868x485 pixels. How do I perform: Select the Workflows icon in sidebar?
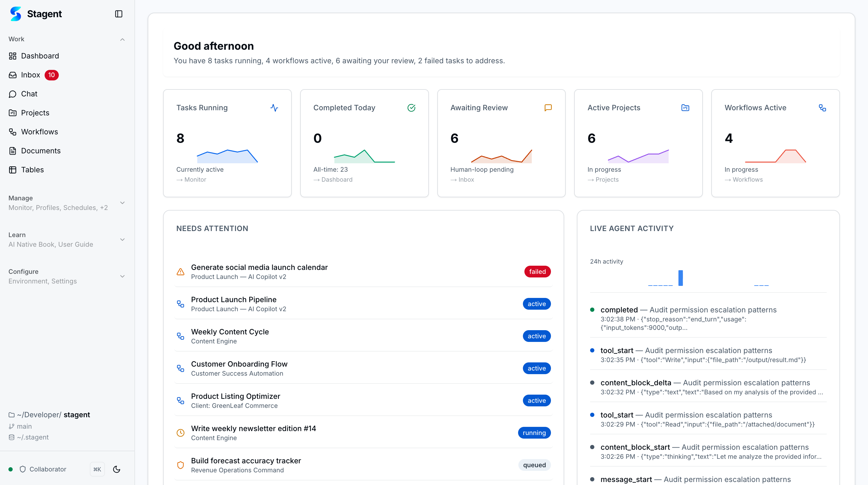(x=13, y=132)
